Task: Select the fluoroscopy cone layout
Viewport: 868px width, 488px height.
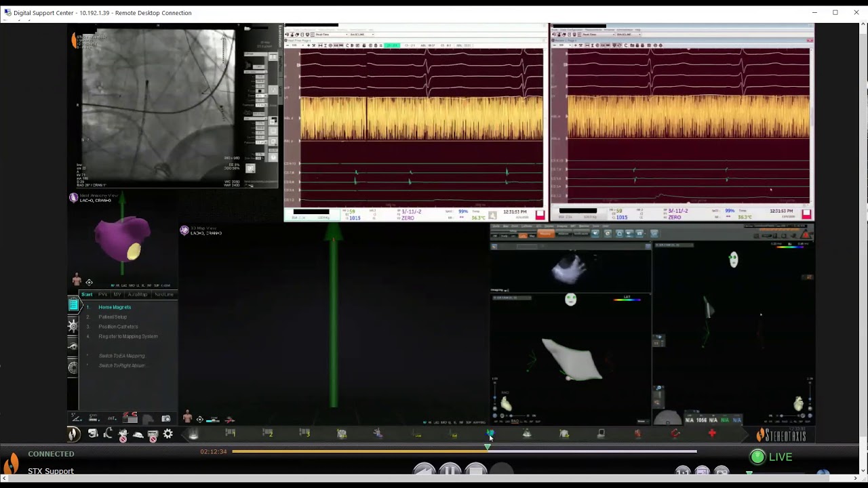Action: [193, 434]
